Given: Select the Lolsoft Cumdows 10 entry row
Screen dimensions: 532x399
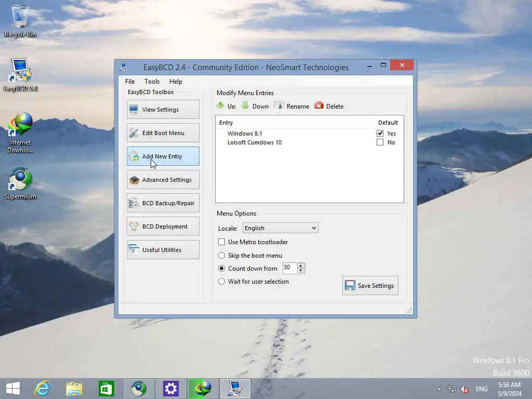Looking at the screenshot, I should coord(309,142).
